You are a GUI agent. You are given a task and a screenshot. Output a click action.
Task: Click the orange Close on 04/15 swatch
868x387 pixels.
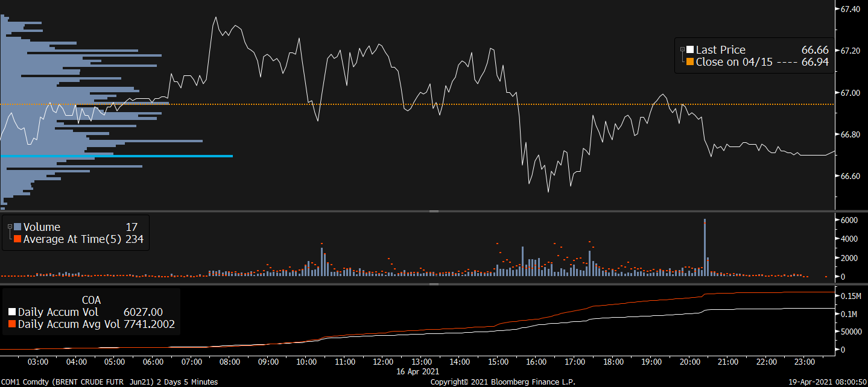point(689,62)
